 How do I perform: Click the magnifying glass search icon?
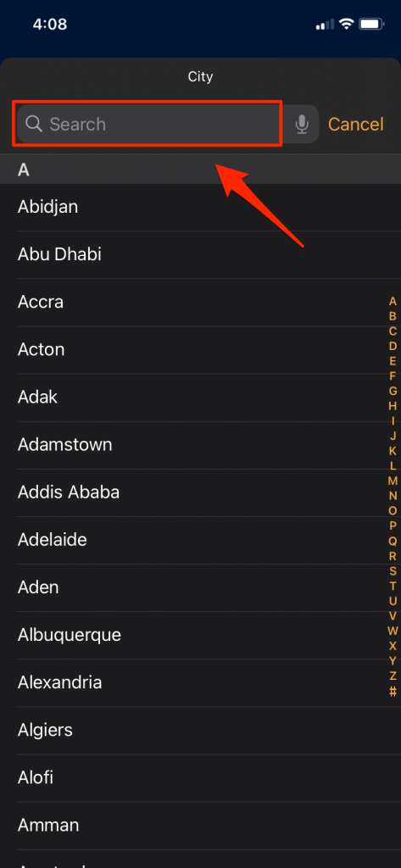pyautogui.click(x=34, y=124)
